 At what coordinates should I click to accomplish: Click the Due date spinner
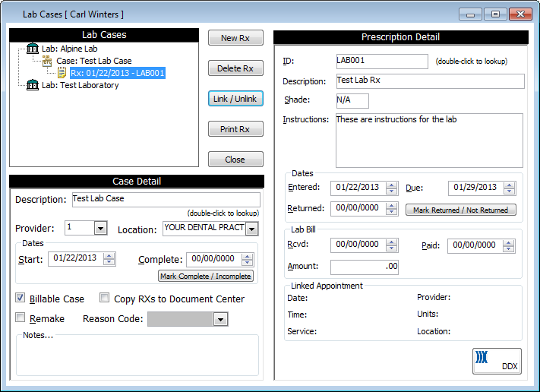[x=509, y=188]
